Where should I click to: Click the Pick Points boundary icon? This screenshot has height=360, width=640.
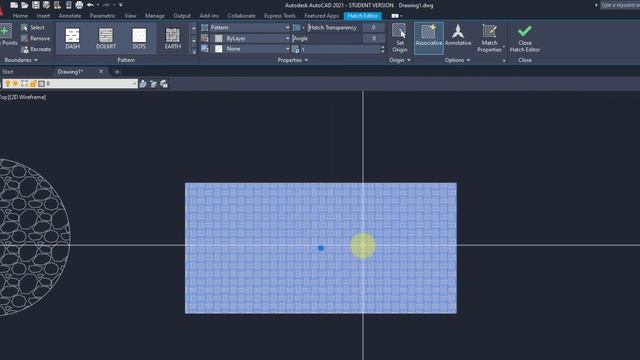6,31
